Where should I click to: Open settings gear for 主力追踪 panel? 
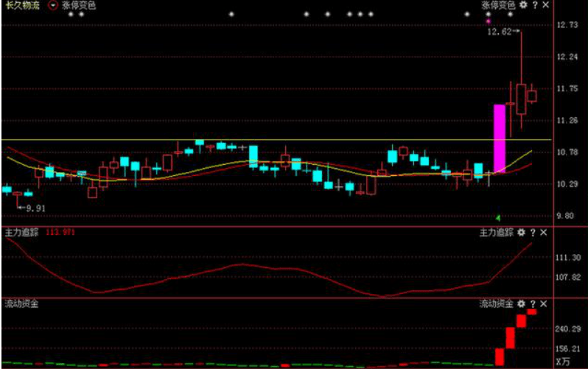pos(521,233)
